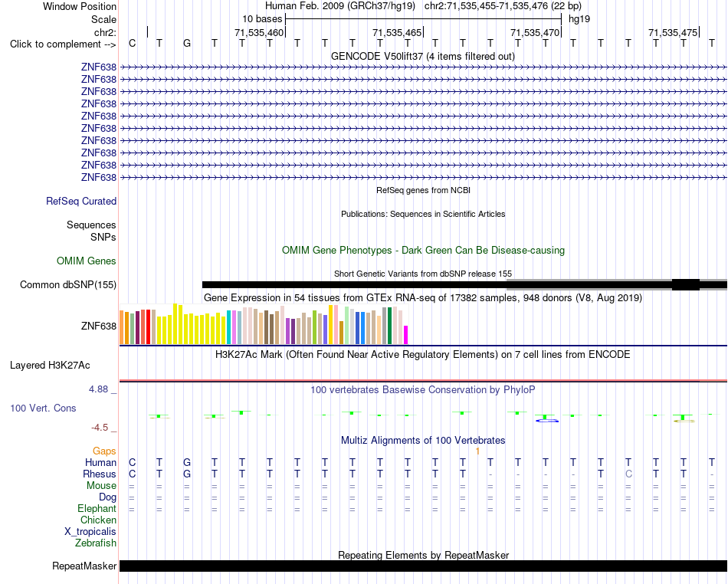728x584 pixels.
Task: Click the G base in the complement sequence row
Action: pos(187,44)
